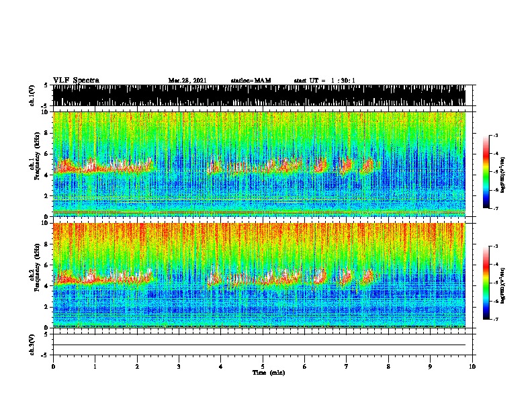Image resolution: width=532 pixels, height=411 pixels.
Task: Click the "start UT = 1:30:1" header text
Action: click(x=324, y=81)
